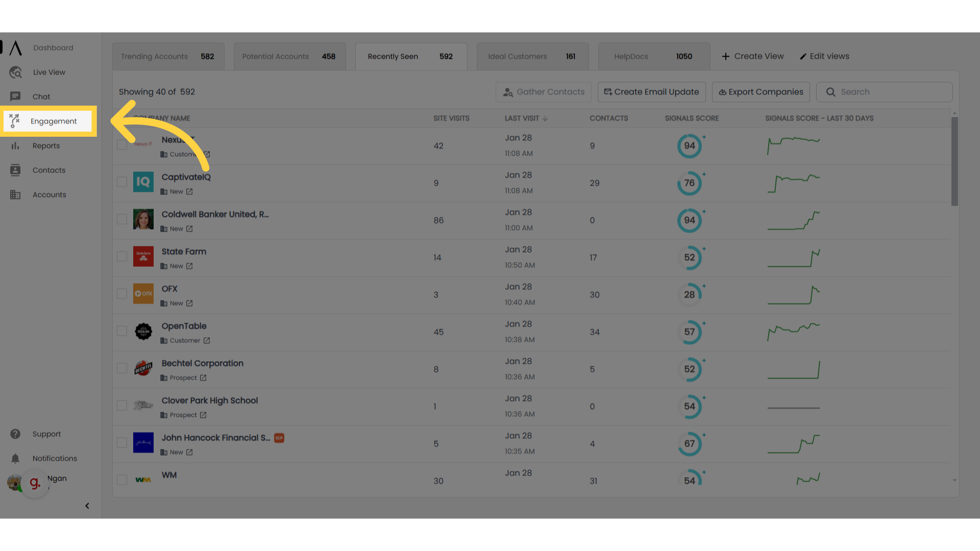Open the Coldwell Banker United company name
The height and width of the screenshot is (551, 980).
(215, 215)
